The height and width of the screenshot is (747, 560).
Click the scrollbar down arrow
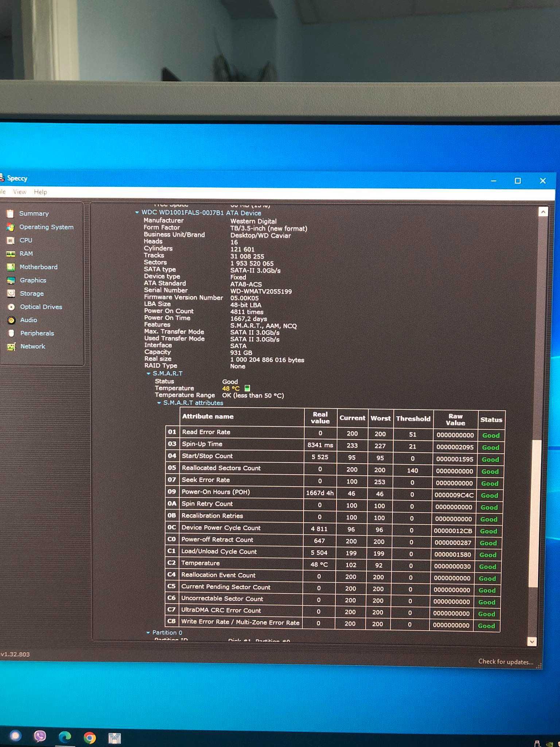tap(532, 641)
